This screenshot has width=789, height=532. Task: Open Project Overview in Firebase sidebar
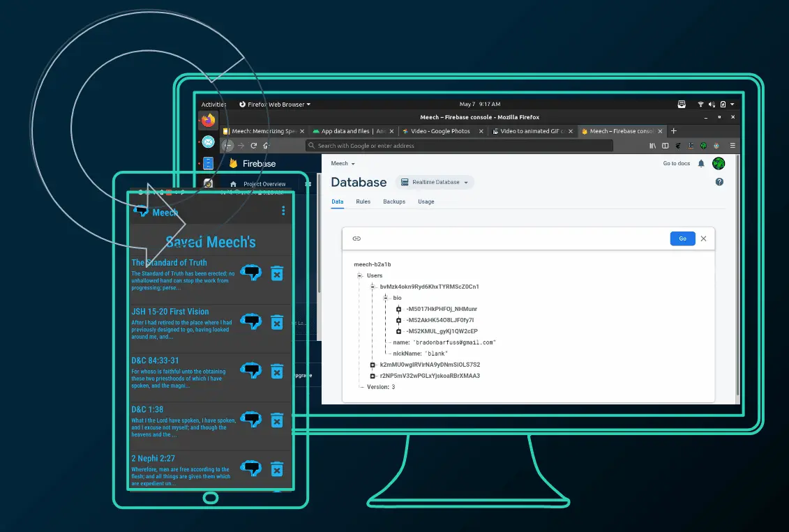(x=264, y=184)
